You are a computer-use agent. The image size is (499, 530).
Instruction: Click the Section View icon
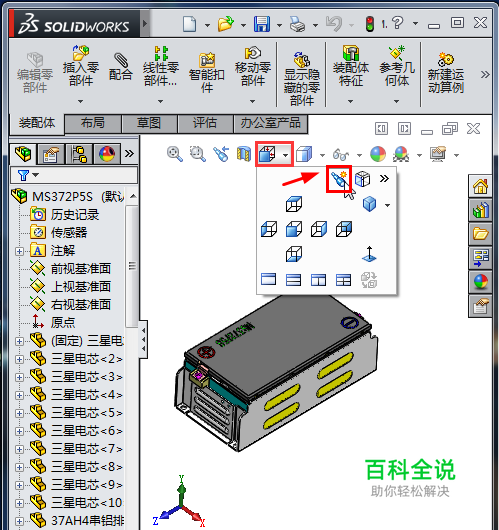pos(244,154)
